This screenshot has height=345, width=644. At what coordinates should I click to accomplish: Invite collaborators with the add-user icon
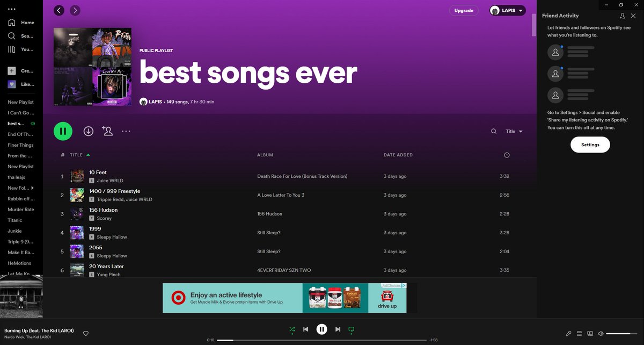click(107, 131)
